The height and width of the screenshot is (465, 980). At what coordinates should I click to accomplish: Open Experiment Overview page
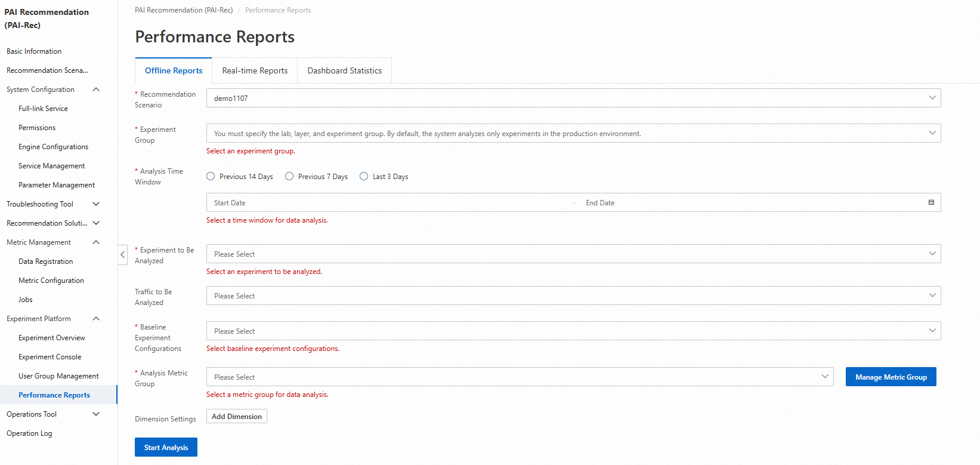click(51, 338)
